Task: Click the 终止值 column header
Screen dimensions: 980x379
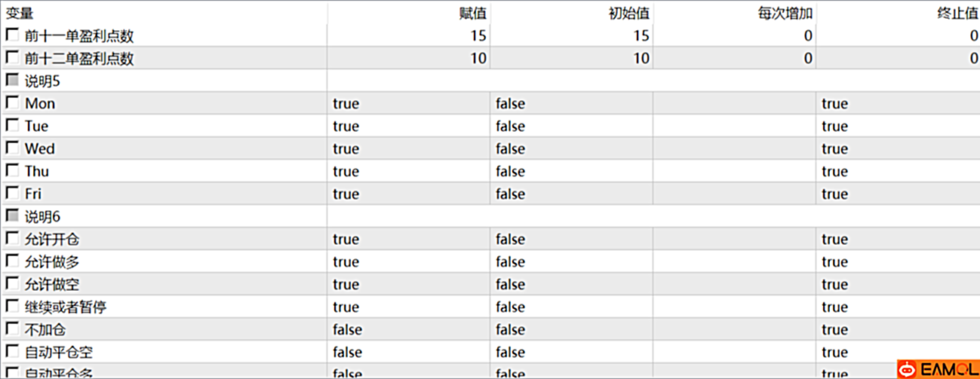Action: pyautogui.click(x=957, y=13)
